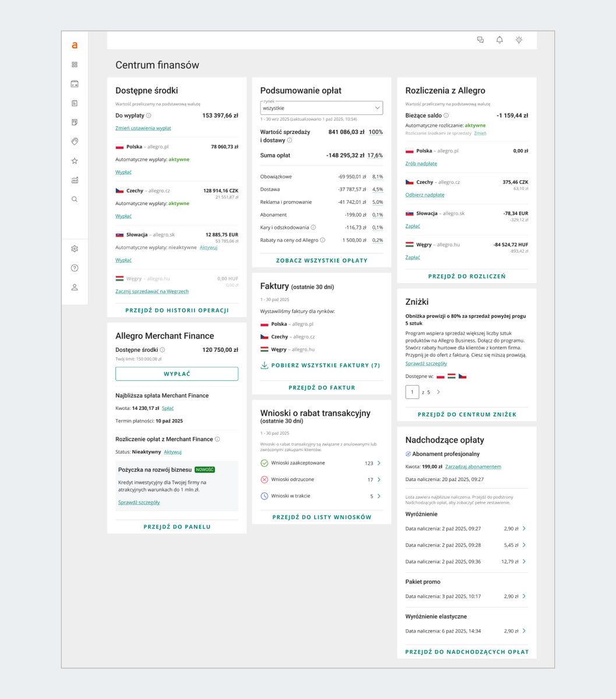
Task: Open the wallet icon in sidebar
Action: tap(75, 84)
